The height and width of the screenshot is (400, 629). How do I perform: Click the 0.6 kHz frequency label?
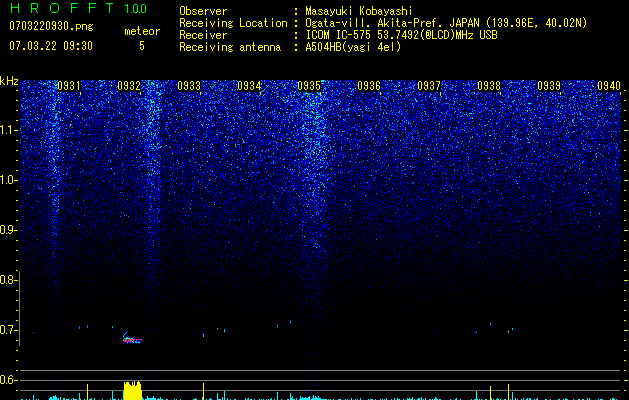[8, 380]
